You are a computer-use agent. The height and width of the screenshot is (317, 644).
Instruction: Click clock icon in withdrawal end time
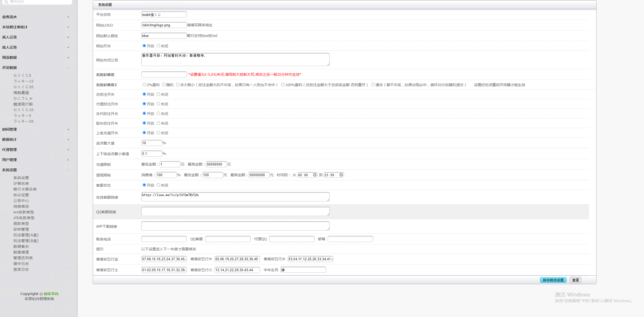coord(341,175)
